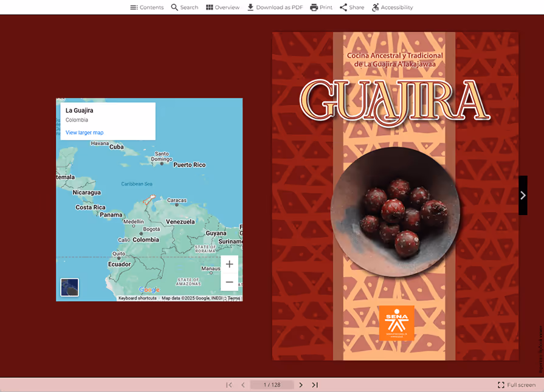Viewport: 544px width, 392px height.
Task: Zoom in on the map
Action: coord(229,264)
